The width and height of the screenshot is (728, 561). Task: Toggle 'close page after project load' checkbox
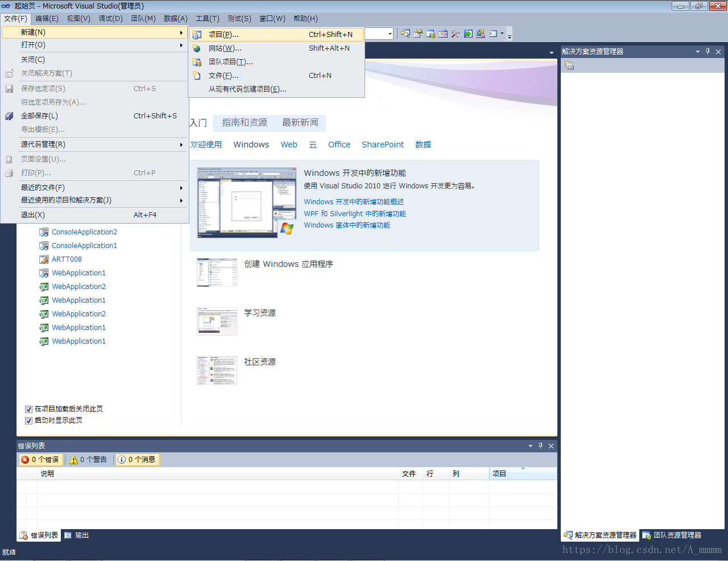pyautogui.click(x=28, y=409)
